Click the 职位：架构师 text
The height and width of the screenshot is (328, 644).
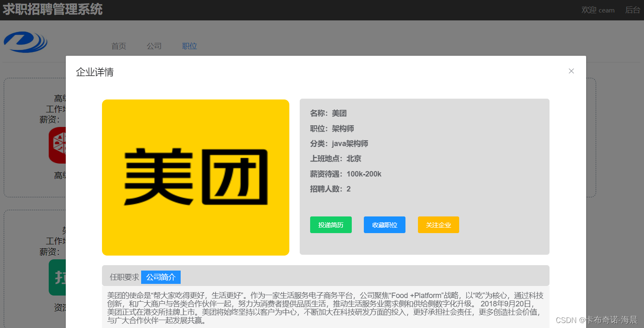[332, 129]
